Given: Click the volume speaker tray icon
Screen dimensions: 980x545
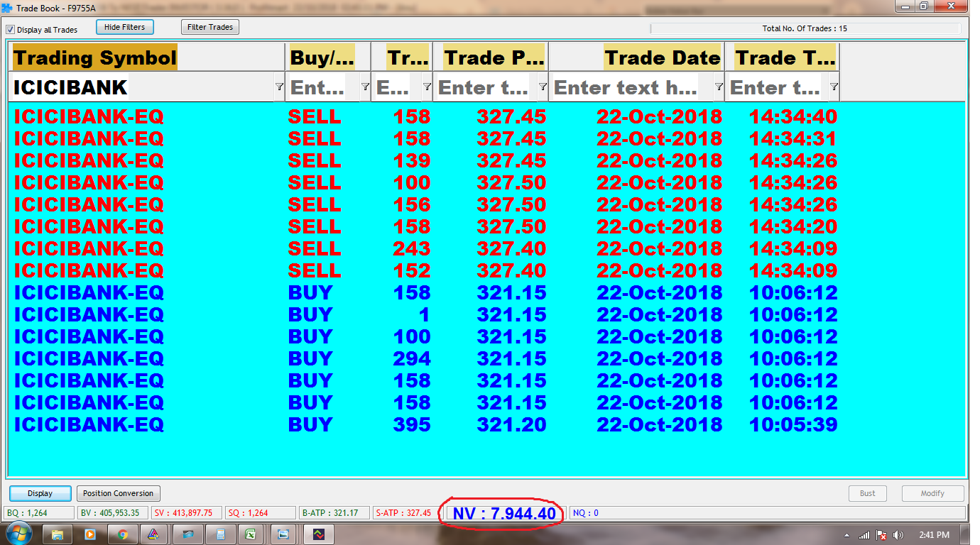Looking at the screenshot, I should pos(898,535).
